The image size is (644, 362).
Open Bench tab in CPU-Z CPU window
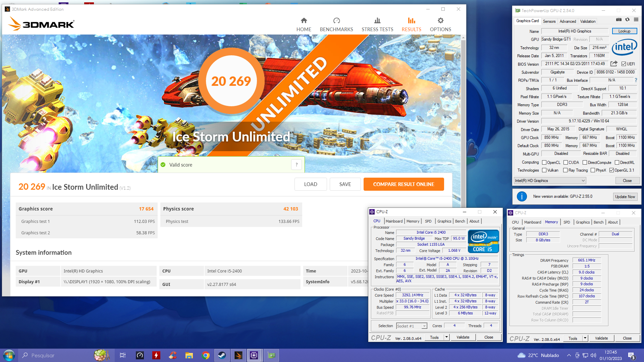point(460,221)
